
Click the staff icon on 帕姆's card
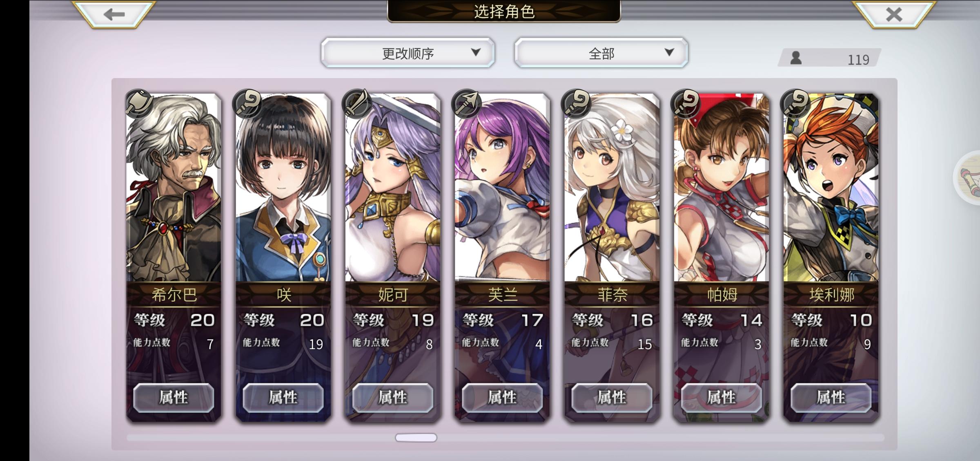(x=686, y=103)
